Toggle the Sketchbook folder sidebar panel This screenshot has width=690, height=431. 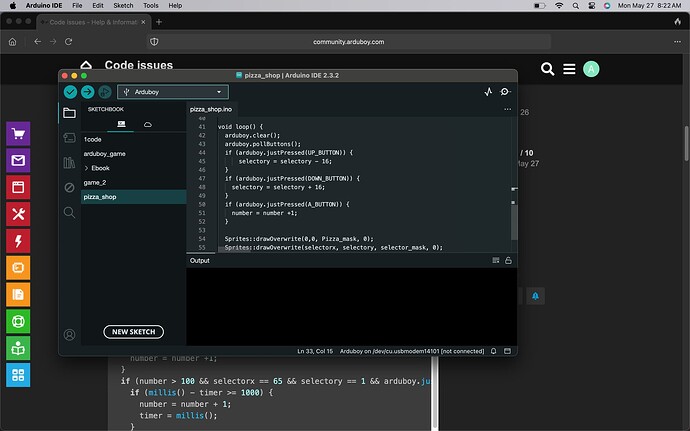click(69, 113)
